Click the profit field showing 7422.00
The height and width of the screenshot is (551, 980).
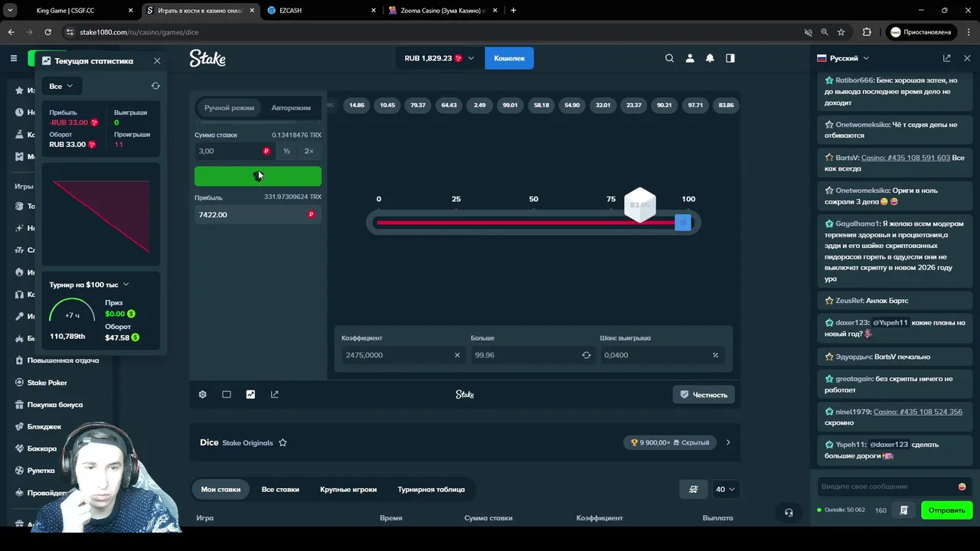click(x=257, y=215)
